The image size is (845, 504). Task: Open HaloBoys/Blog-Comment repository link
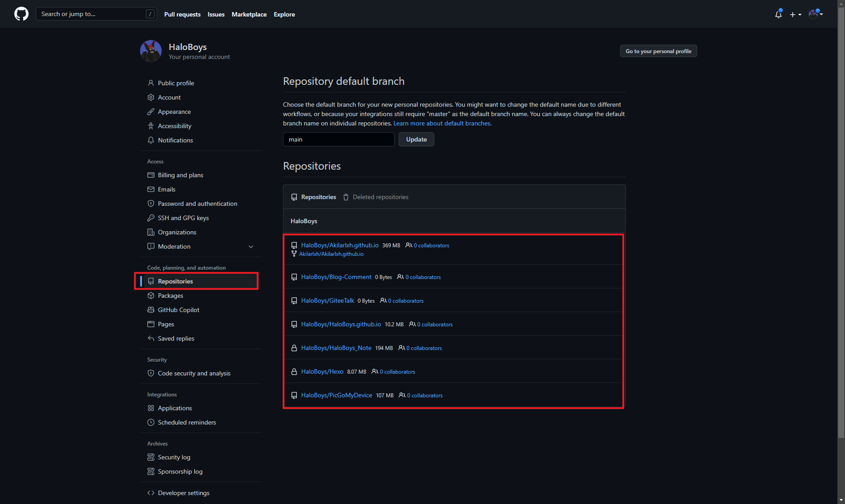(336, 277)
